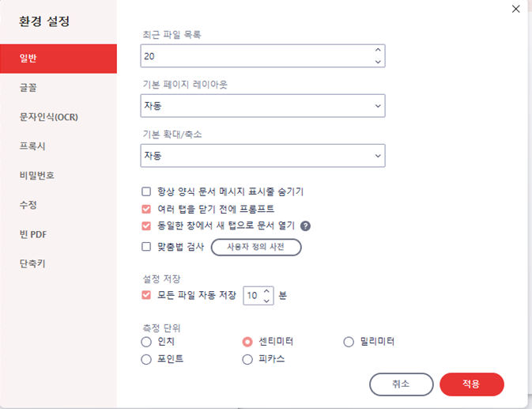Click the 취소 button
This screenshot has height=409, width=532.
coord(401,384)
